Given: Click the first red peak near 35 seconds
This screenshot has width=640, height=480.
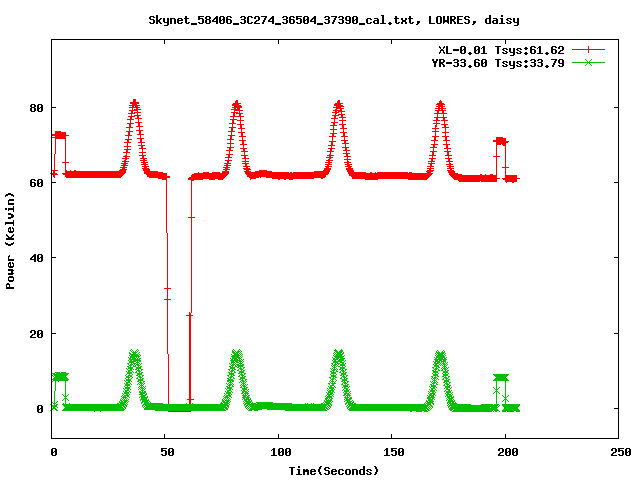Looking at the screenshot, I should (134, 103).
